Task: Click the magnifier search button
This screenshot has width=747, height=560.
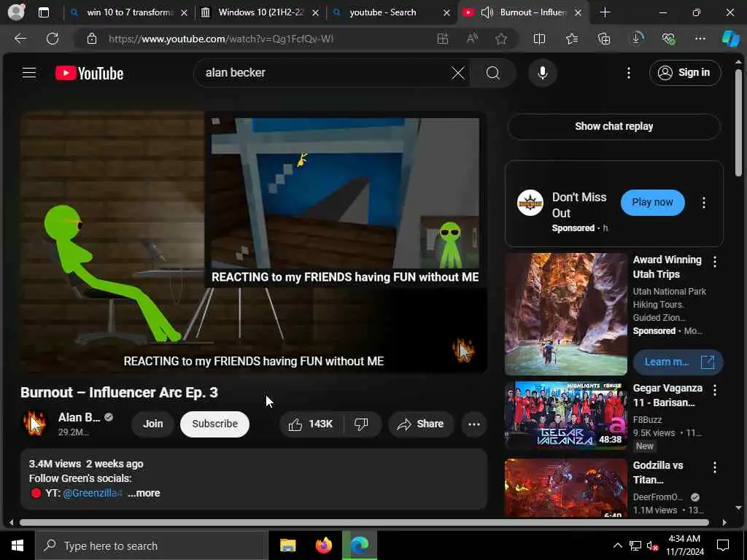Action: click(493, 73)
